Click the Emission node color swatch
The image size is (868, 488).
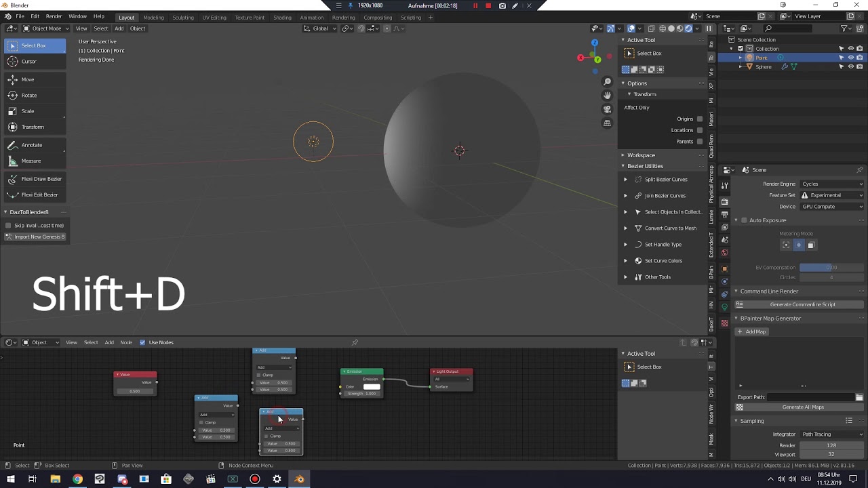coord(372,386)
